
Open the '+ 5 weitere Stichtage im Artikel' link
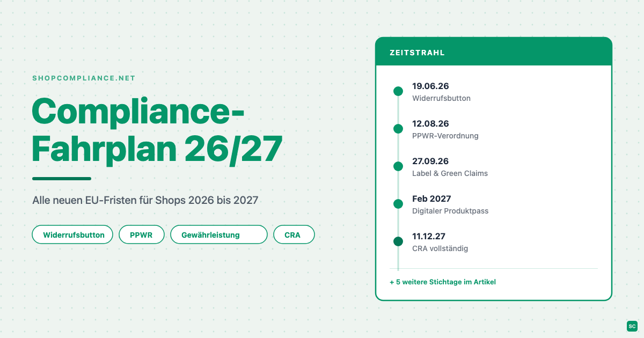point(443,282)
